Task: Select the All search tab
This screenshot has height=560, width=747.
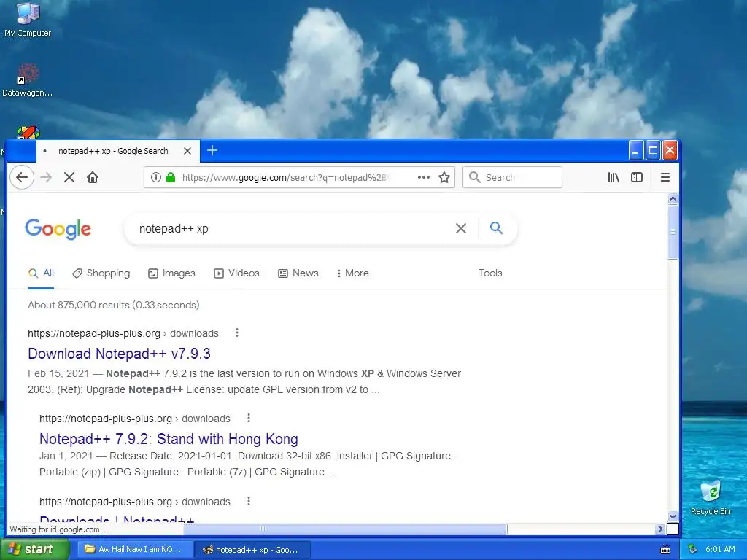Action: pos(41,273)
